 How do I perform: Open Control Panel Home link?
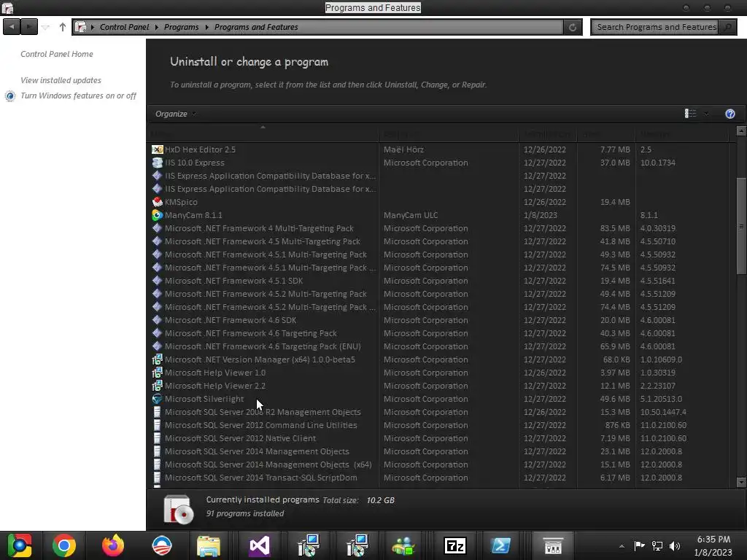(57, 54)
